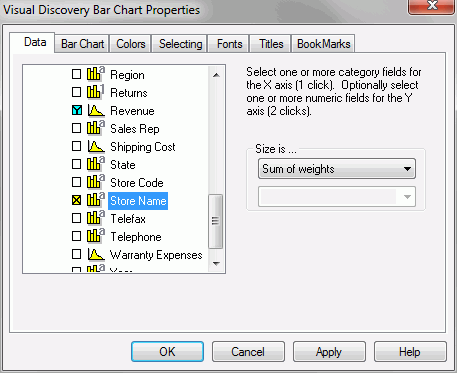The width and height of the screenshot is (457, 373).
Task: Click the Store Name field icon
Action: tap(96, 200)
